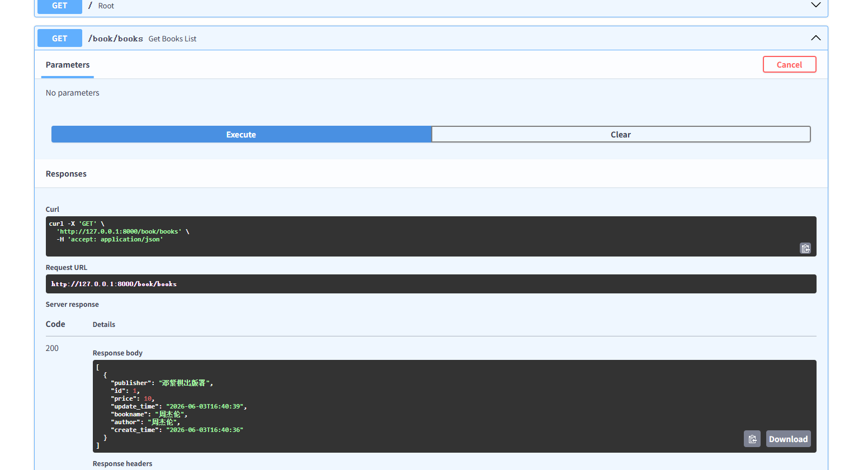Click the author line in response

(x=145, y=422)
